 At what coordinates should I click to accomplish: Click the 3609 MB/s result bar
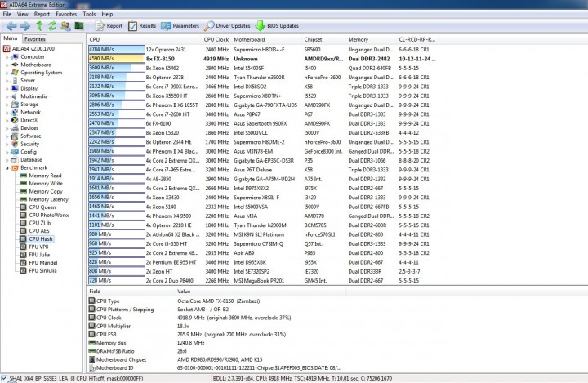[117, 68]
